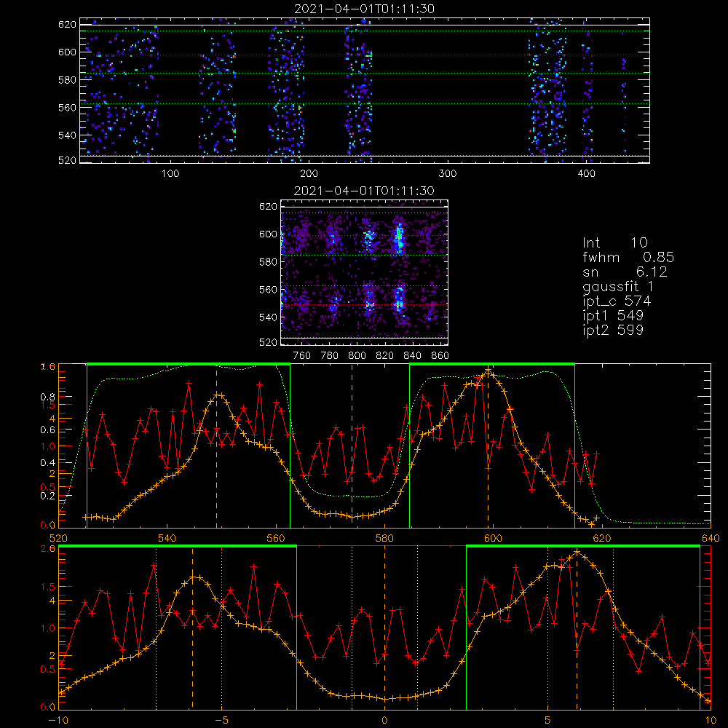The width and height of the screenshot is (728, 728).
Task: Click x-axis label 0 of bottom plot
Action: coord(384,720)
